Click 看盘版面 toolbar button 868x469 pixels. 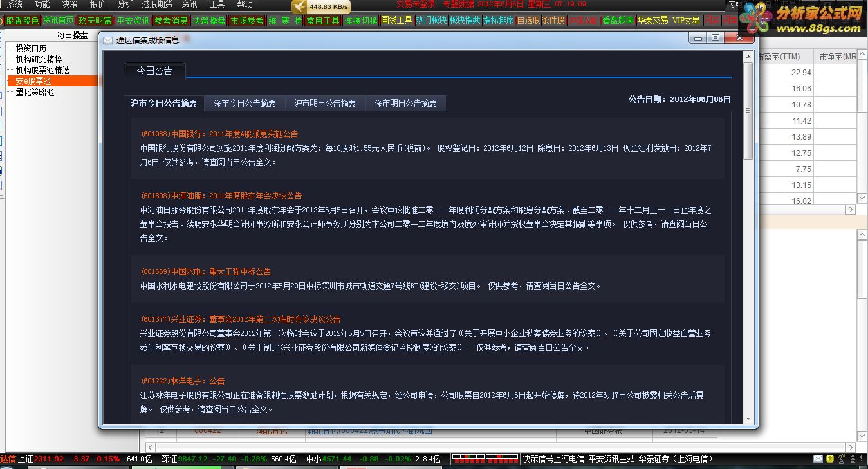click(x=618, y=21)
